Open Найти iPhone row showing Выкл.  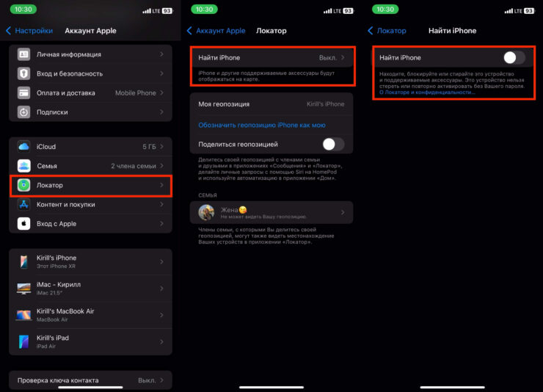click(x=271, y=57)
